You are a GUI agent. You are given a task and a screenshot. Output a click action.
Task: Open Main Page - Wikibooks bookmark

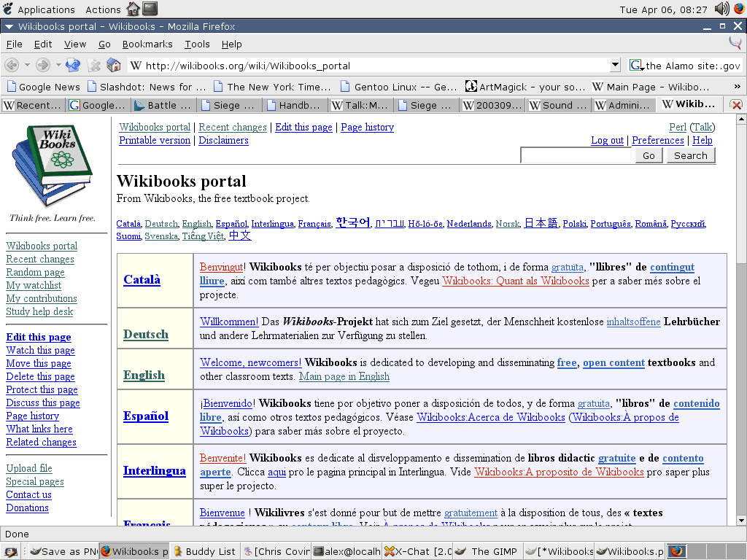(x=651, y=87)
